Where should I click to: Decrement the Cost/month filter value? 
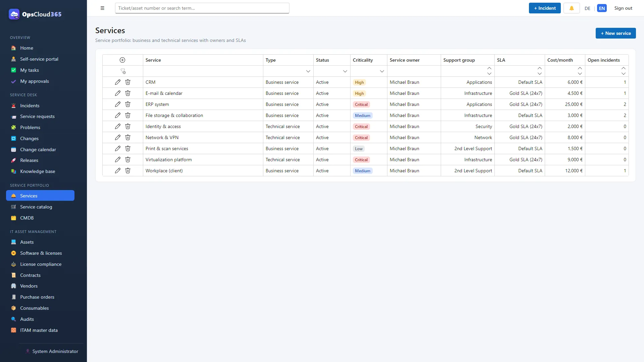[580, 74]
